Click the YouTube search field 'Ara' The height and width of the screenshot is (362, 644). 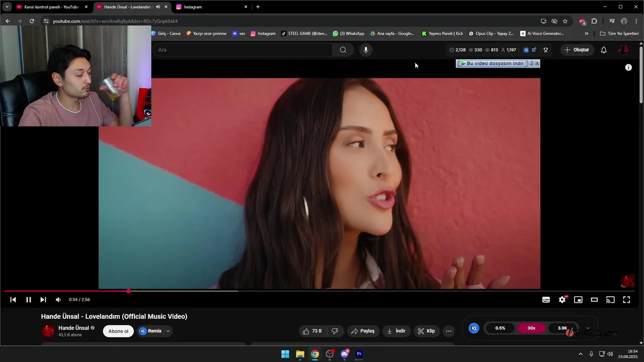coord(242,50)
